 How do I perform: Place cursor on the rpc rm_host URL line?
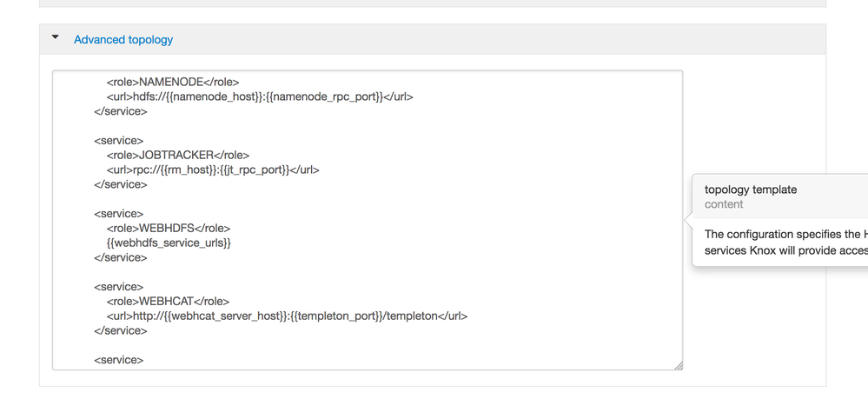tap(213, 170)
